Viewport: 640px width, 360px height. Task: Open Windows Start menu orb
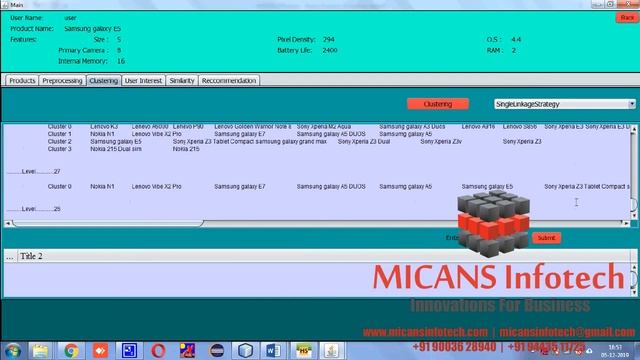(13, 351)
